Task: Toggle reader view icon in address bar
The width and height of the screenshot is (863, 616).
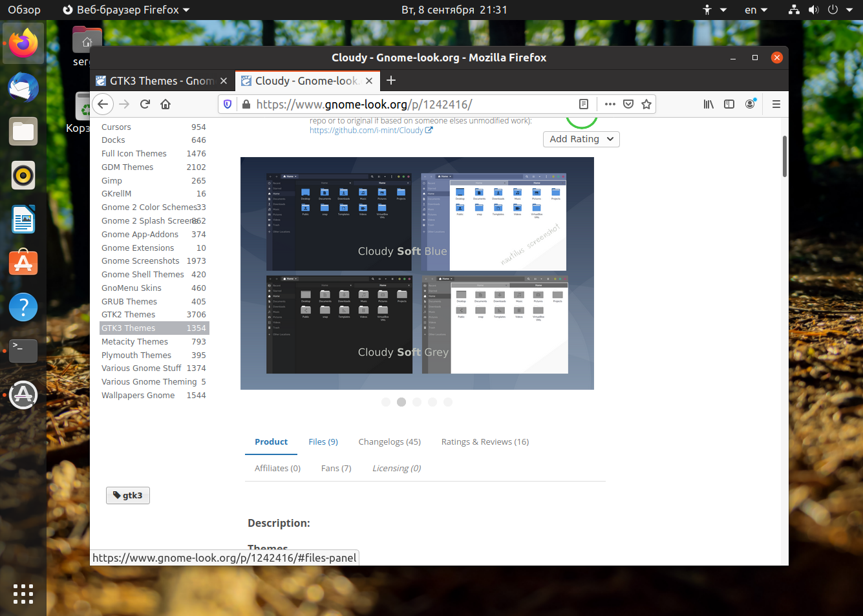Action: coord(583,104)
